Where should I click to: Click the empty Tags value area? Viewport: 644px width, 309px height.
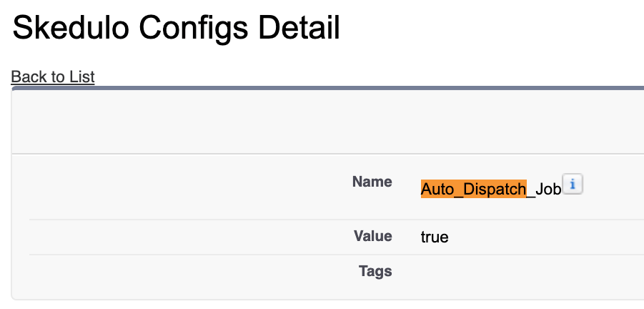pyautogui.click(x=530, y=271)
